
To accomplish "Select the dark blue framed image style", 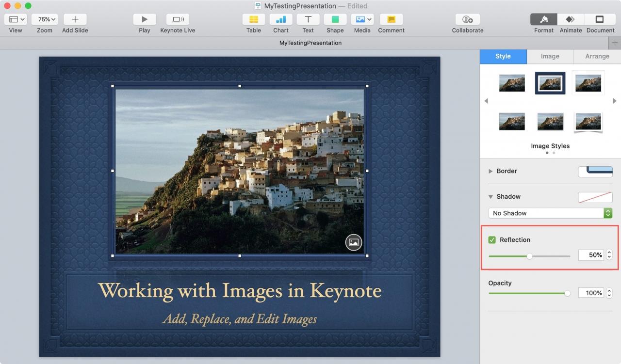I will click(x=550, y=83).
